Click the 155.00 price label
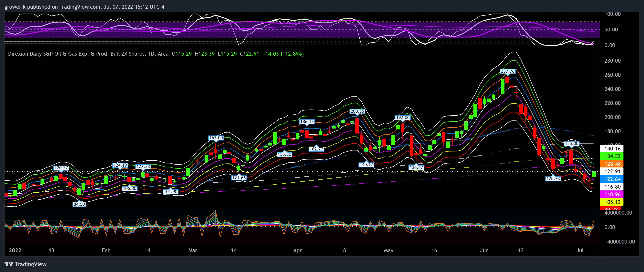The width and height of the screenshot is (644, 272). tap(571, 143)
